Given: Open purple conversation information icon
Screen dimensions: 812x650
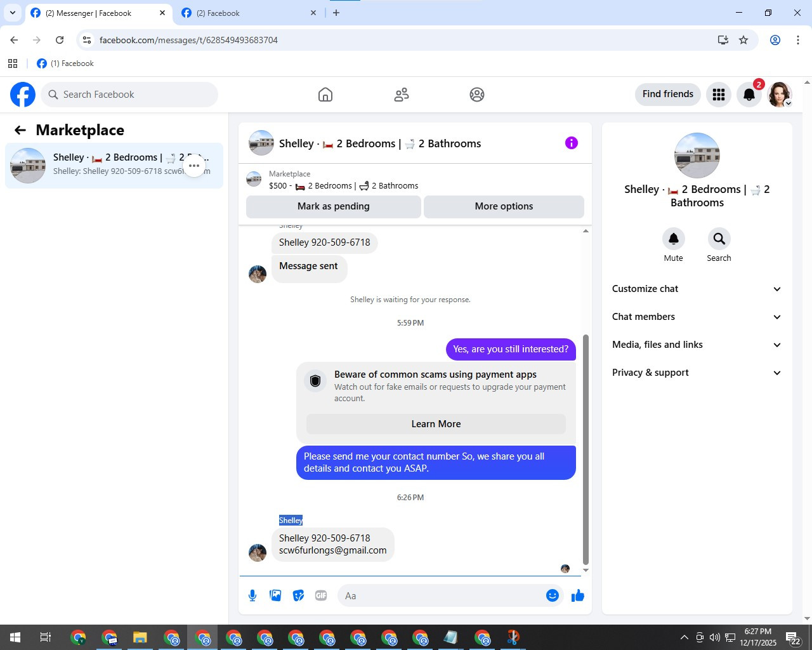Looking at the screenshot, I should [572, 143].
